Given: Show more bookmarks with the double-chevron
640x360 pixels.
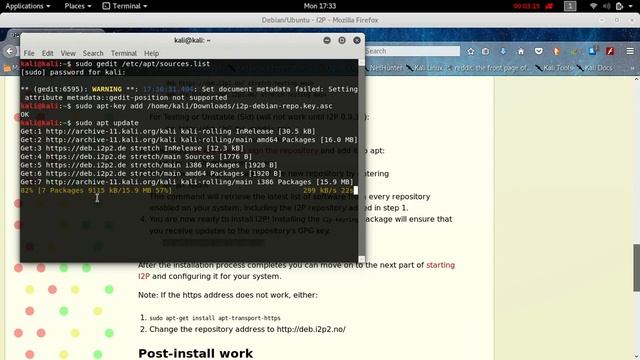Looking at the screenshot, I should tap(633, 68).
